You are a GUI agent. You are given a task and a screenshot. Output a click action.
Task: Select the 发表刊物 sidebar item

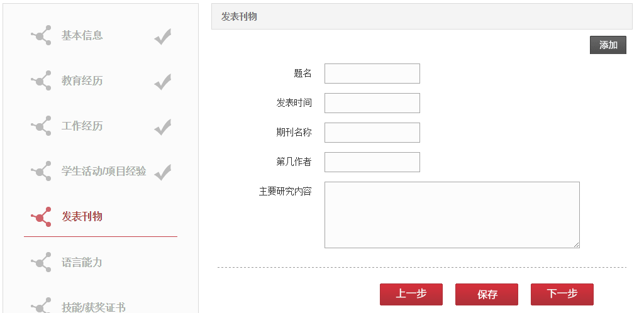pyautogui.click(x=82, y=217)
